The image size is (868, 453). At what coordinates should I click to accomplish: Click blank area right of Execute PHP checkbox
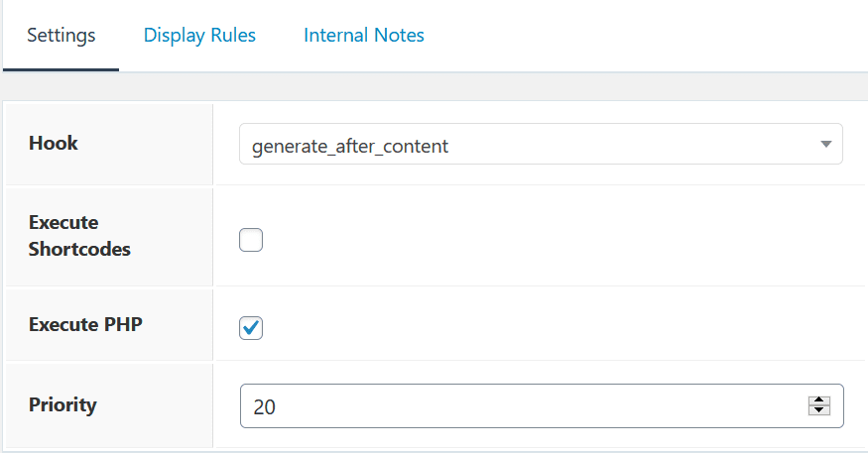point(546,328)
